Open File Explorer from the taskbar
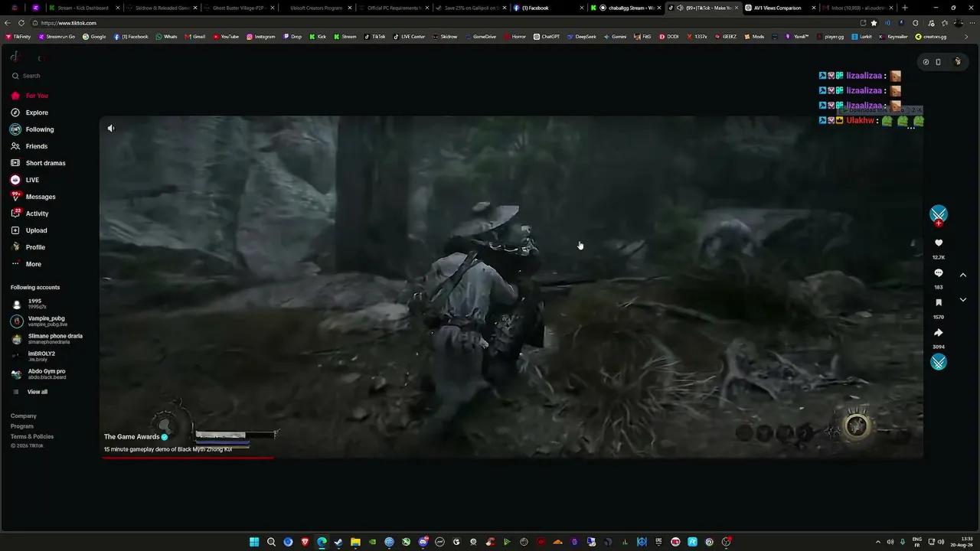Screen dimensions: 980x551 point(355,543)
